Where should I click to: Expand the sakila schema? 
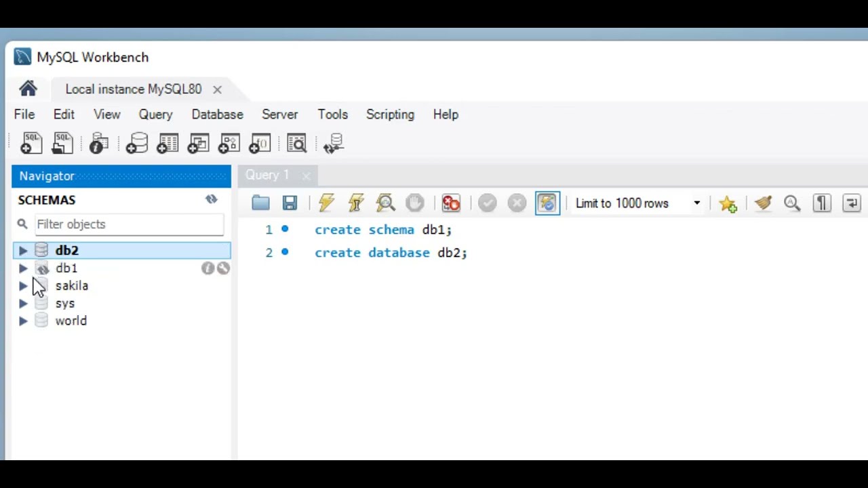point(23,286)
